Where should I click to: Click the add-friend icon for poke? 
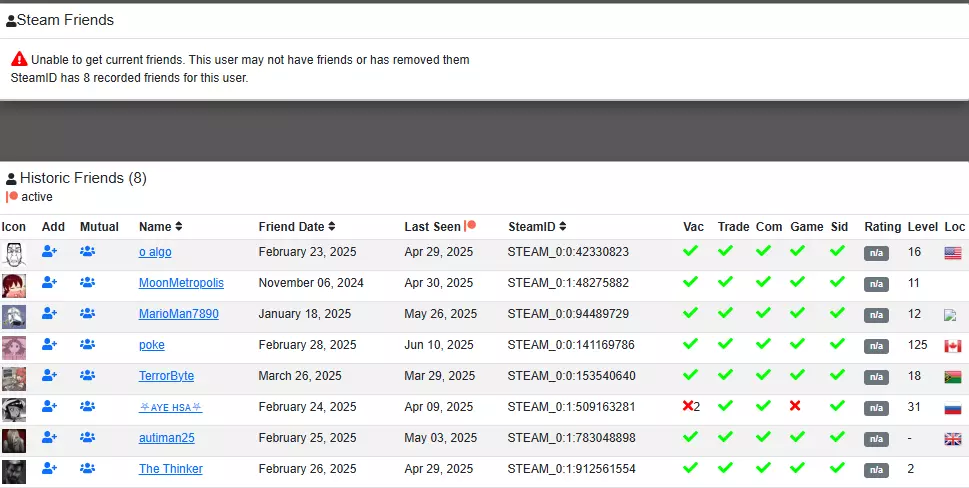[x=49, y=344]
